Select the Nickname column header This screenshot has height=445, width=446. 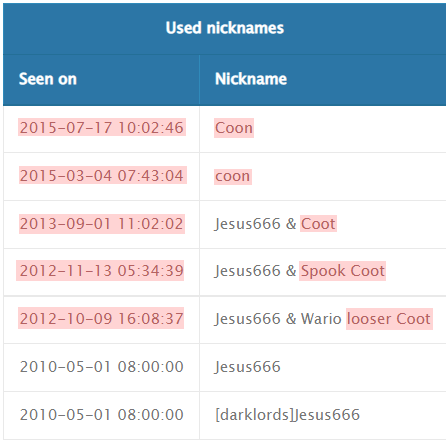point(251,79)
